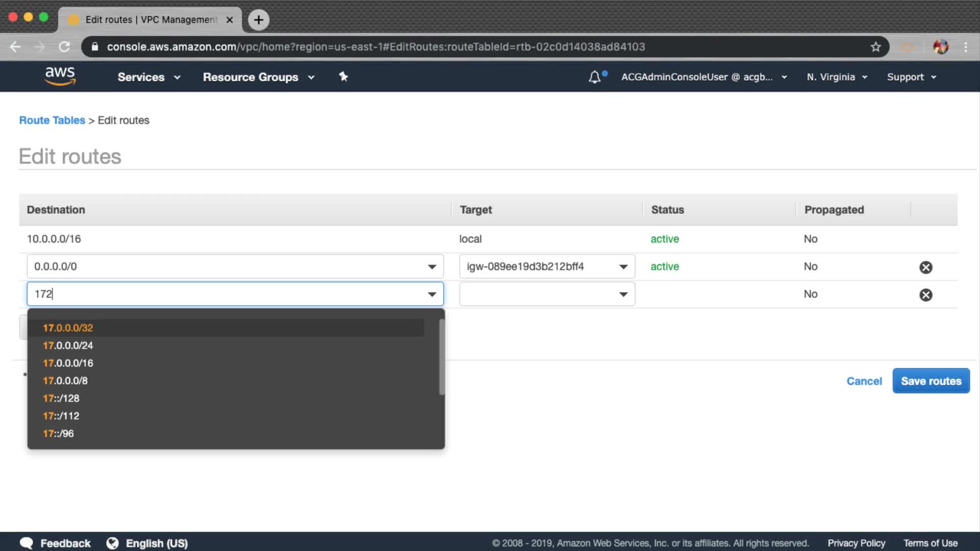Bookmark page with the star icon

876,47
